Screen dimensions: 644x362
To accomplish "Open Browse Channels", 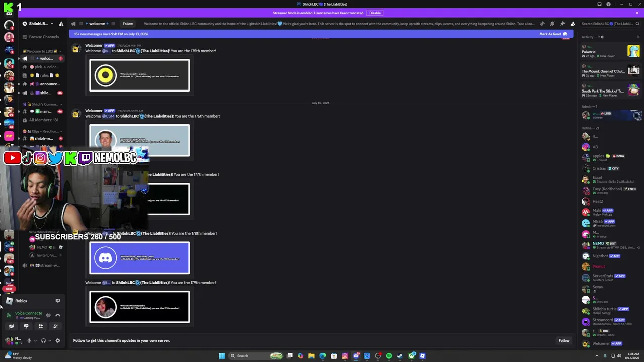I will (x=44, y=37).
